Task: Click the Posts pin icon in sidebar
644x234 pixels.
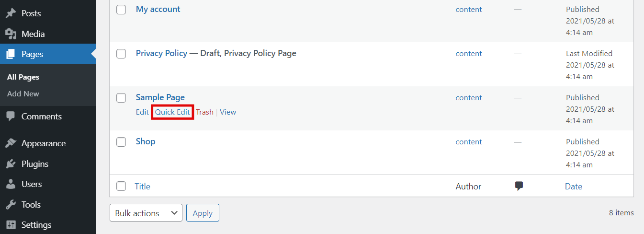Action: (x=11, y=13)
